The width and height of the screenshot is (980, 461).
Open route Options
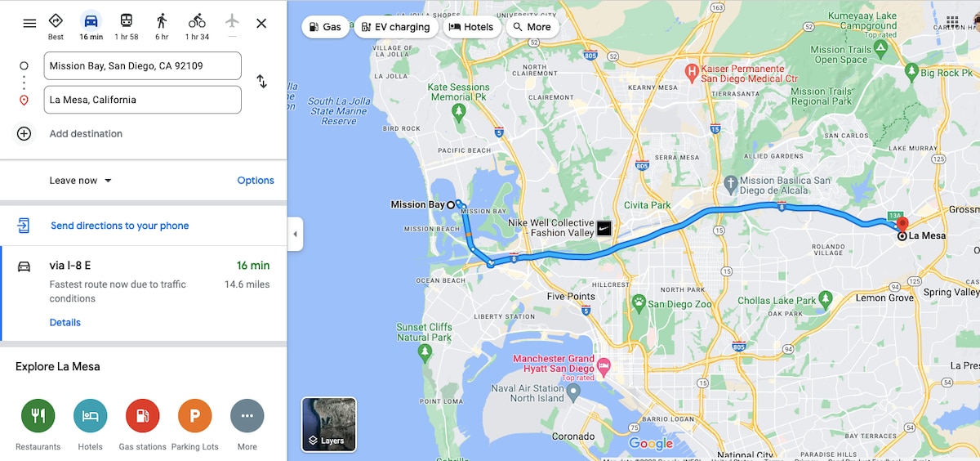click(256, 181)
